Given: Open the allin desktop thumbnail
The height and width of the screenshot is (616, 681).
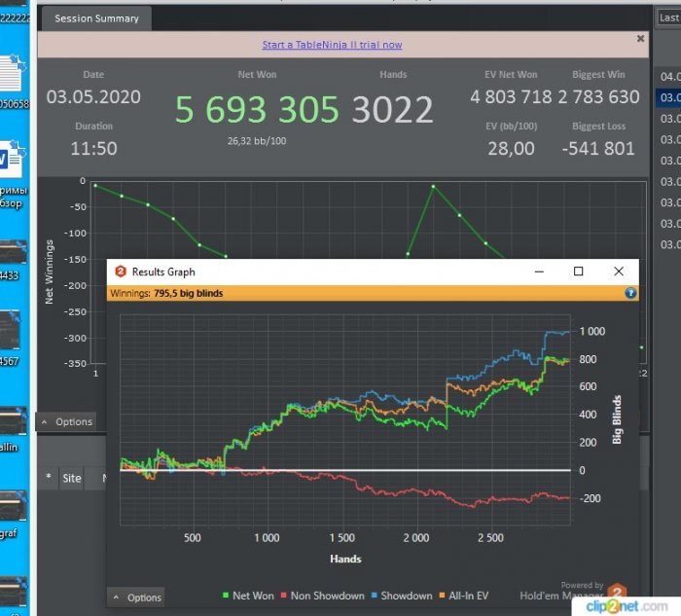Looking at the screenshot, I should click(x=12, y=420).
